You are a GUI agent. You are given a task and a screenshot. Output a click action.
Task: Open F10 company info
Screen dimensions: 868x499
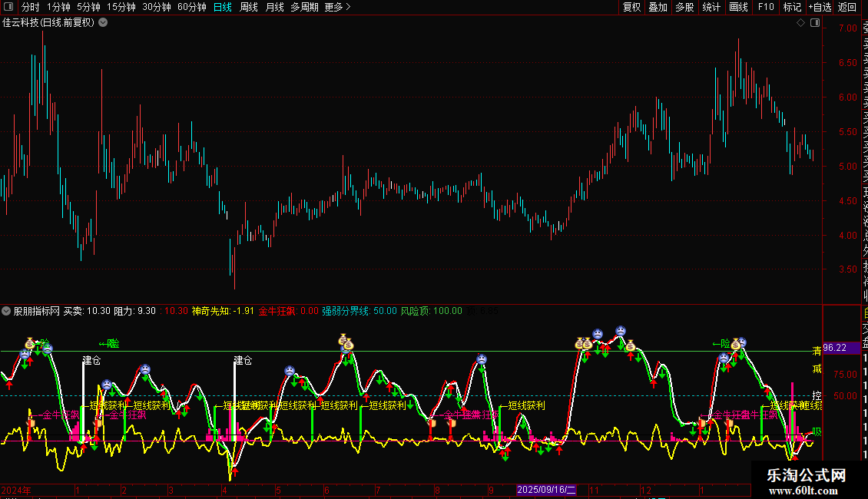(x=766, y=7)
